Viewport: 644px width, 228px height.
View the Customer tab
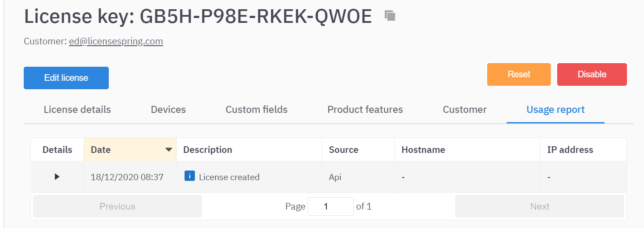pyautogui.click(x=464, y=109)
